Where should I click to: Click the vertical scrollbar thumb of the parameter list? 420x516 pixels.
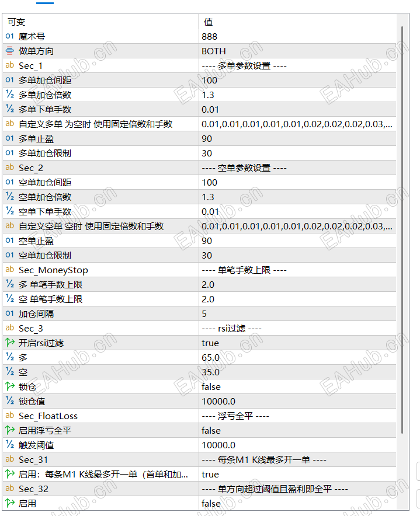402,230
